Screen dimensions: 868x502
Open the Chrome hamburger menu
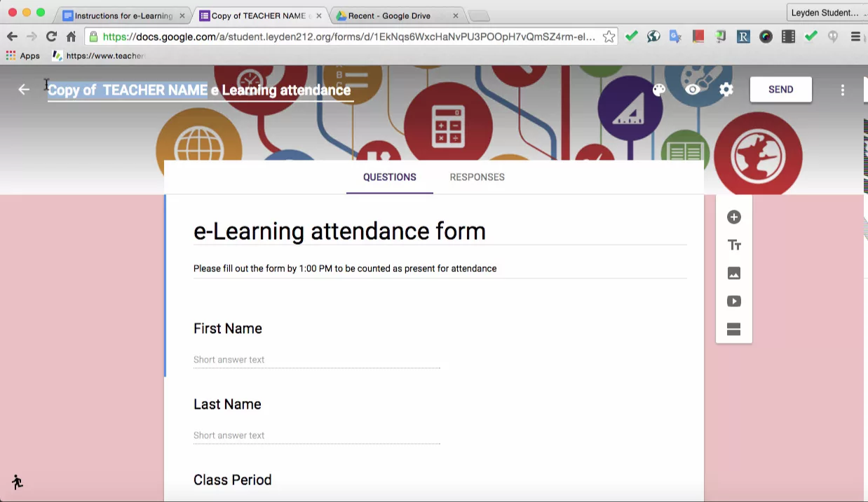point(855,36)
